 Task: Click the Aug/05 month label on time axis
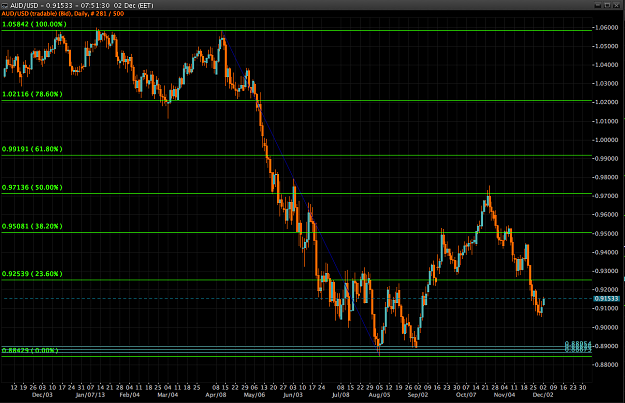tap(379, 395)
